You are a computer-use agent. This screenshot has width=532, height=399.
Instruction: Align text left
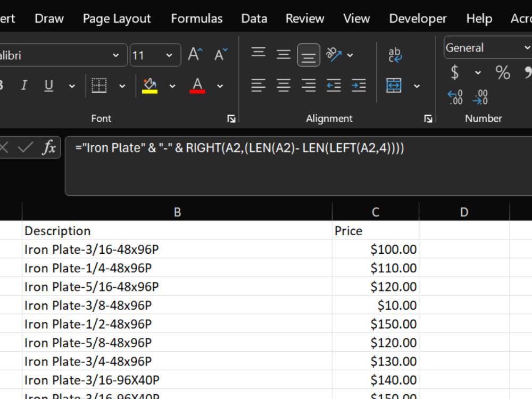coord(258,85)
